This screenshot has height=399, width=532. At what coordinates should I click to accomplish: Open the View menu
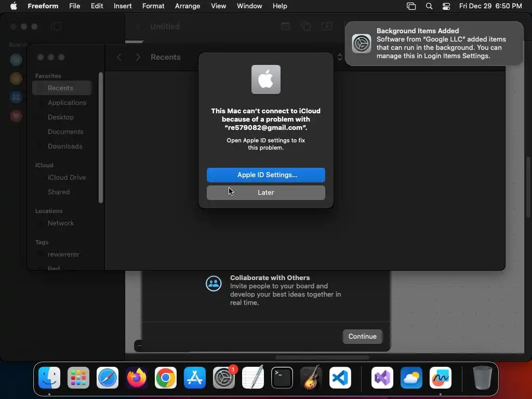[x=218, y=6]
